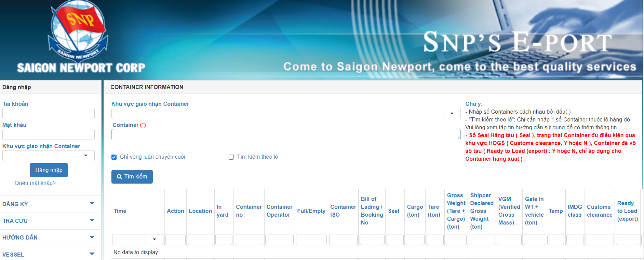Screen dimensions: 644x260
Task: Sort by the Gross Weight column header
Action: tap(456, 211)
